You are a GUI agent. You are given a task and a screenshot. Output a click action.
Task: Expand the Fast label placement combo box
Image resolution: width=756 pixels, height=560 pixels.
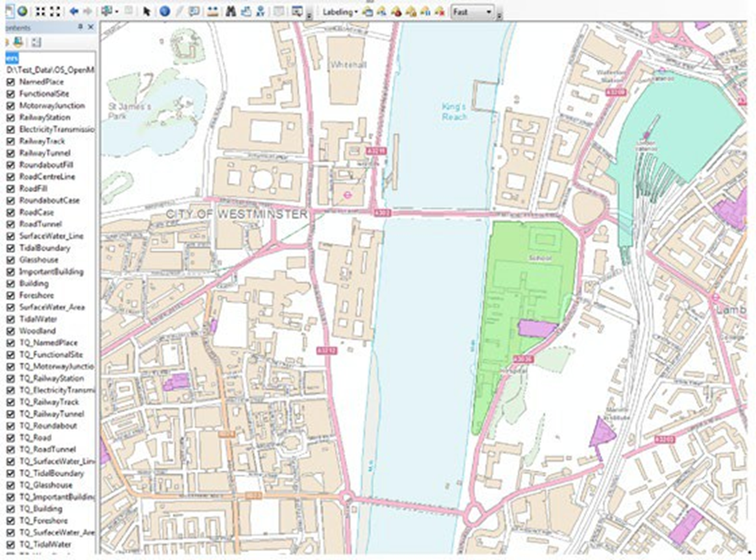tap(488, 12)
